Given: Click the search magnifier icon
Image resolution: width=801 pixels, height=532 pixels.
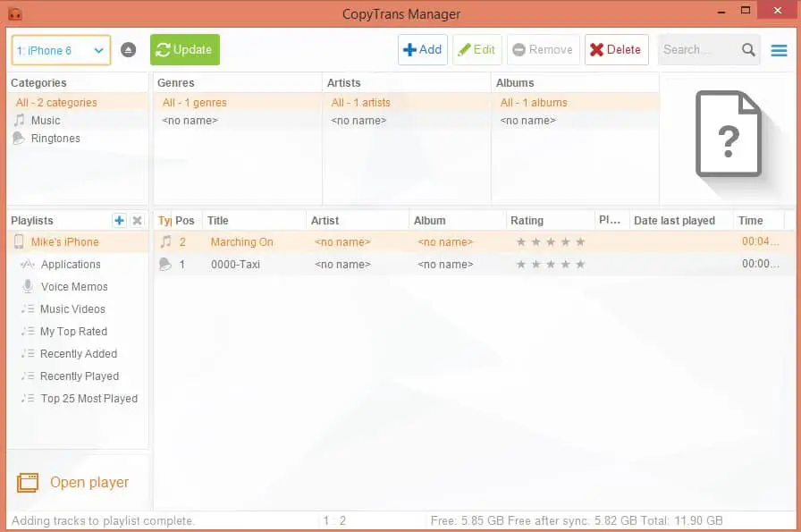Looking at the screenshot, I should click(748, 49).
